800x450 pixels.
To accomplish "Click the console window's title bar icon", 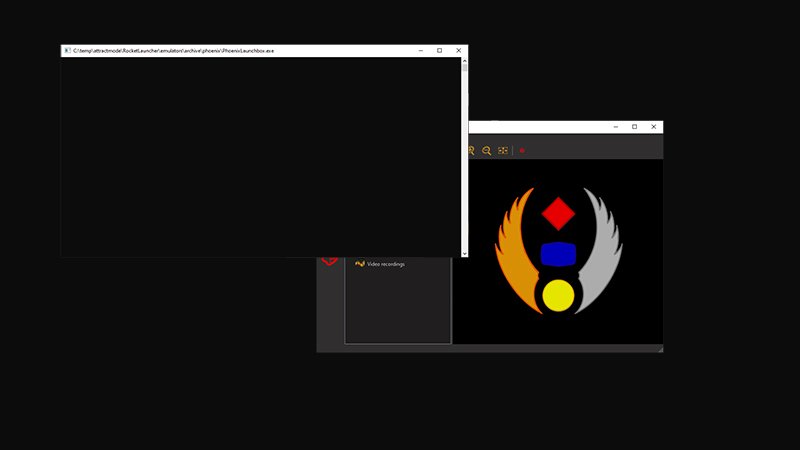I will [67, 51].
